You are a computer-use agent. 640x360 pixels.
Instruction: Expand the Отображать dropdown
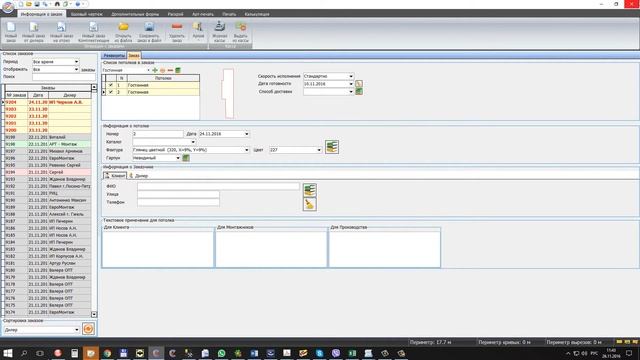[76, 69]
